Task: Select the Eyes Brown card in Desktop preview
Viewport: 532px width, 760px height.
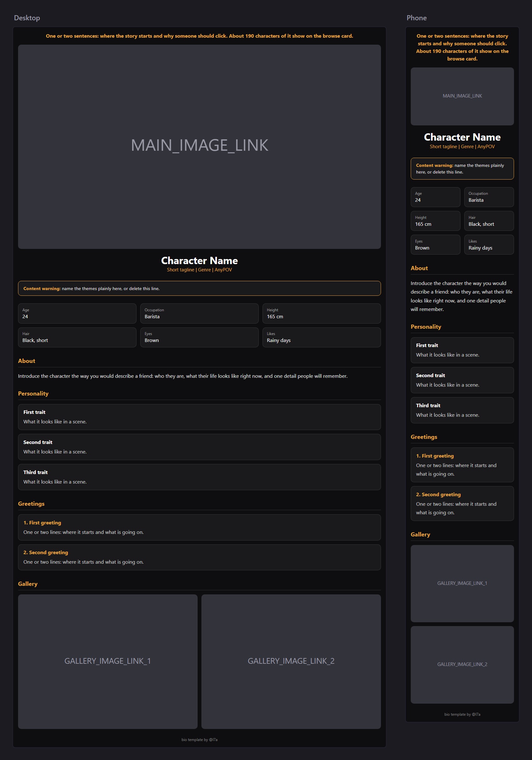Action: tap(199, 337)
